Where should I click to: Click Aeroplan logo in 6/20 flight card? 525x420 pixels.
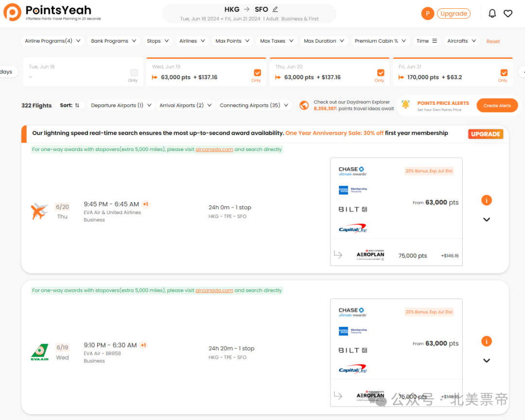pos(370,255)
